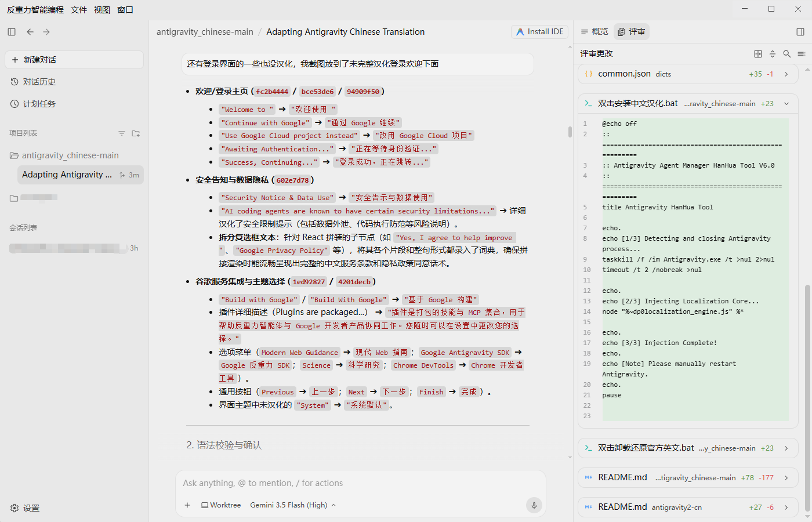Open the antigravity_chinese-main breadcrumb

205,32
